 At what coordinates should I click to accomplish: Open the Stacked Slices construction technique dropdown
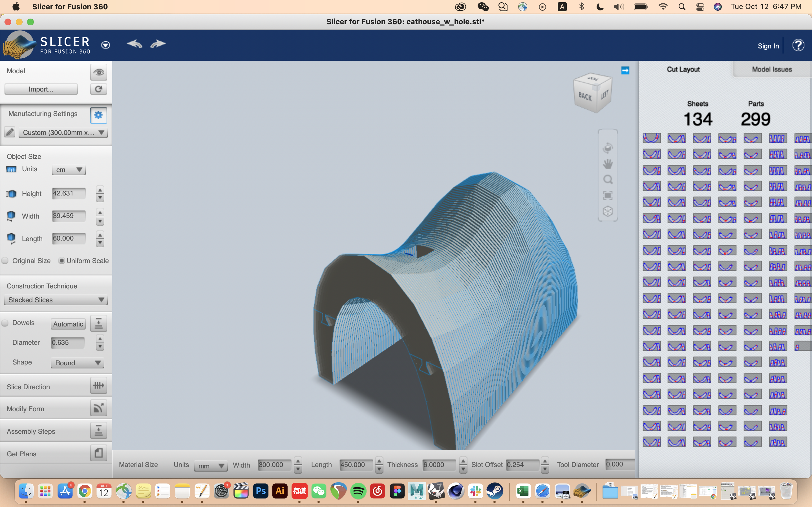click(x=55, y=299)
